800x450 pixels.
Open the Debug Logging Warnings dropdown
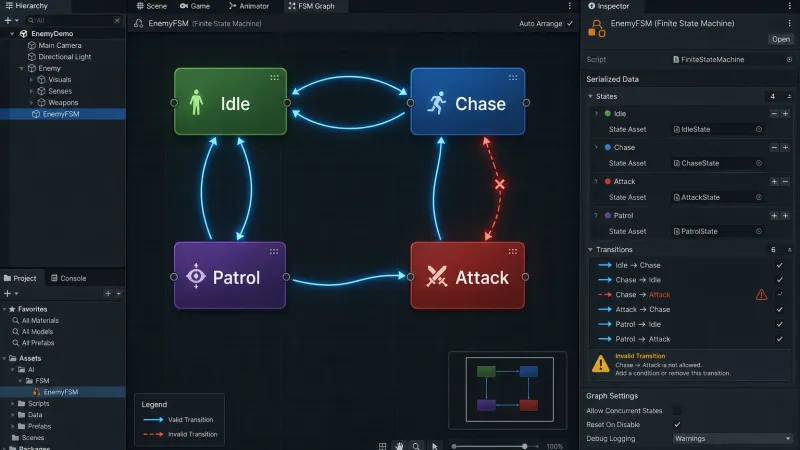(732, 439)
